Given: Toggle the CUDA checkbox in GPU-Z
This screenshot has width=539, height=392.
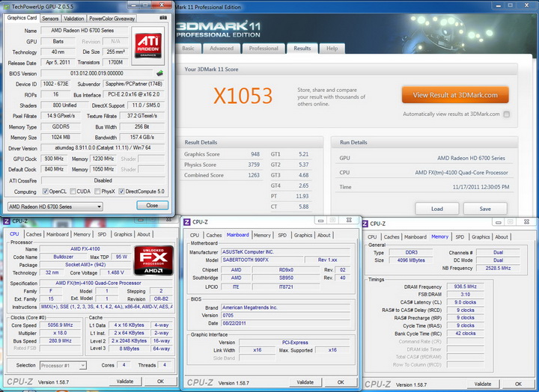Looking at the screenshot, I should click(x=73, y=192).
